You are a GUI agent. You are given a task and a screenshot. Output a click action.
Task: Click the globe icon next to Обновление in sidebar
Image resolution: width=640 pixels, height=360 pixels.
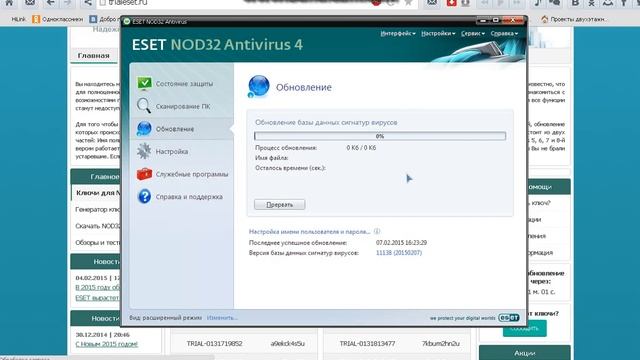(144, 128)
